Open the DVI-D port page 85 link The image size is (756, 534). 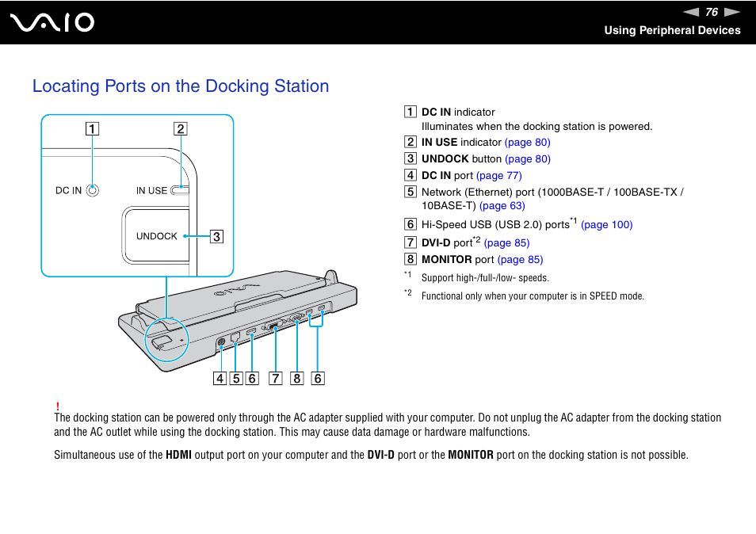click(506, 243)
